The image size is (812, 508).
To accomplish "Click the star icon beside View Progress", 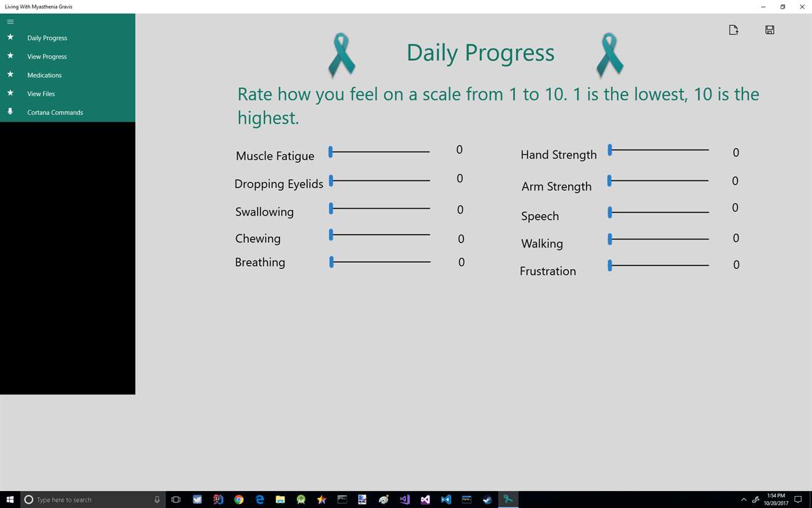I will (10, 56).
